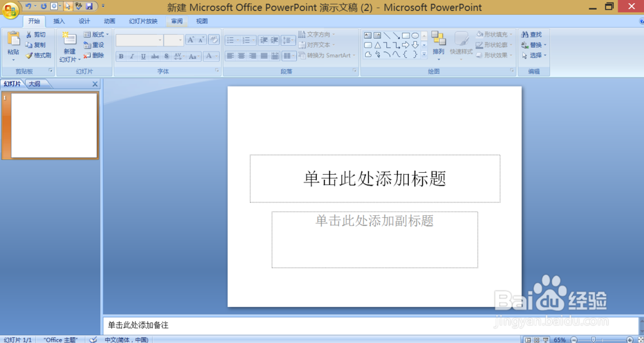The image size is (644, 343).
Task: Toggle Justify text alignment
Action: [x=263, y=55]
